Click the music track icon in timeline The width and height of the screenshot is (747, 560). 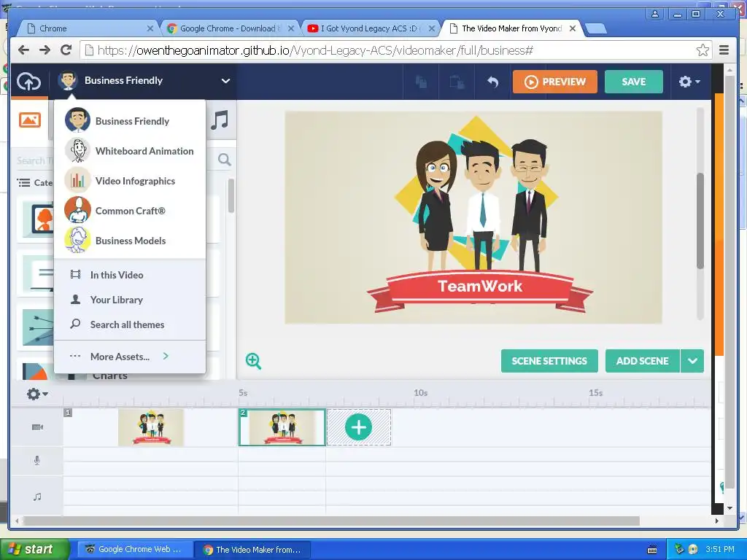37,497
